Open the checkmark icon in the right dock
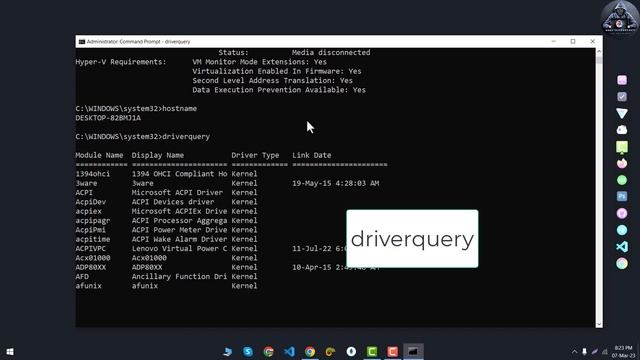640x360 pixels. 622,97
